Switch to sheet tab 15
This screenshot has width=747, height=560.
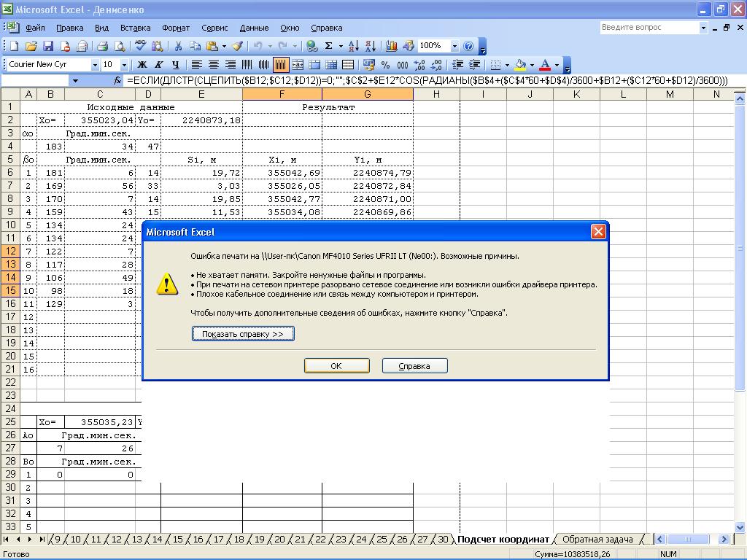point(178,540)
